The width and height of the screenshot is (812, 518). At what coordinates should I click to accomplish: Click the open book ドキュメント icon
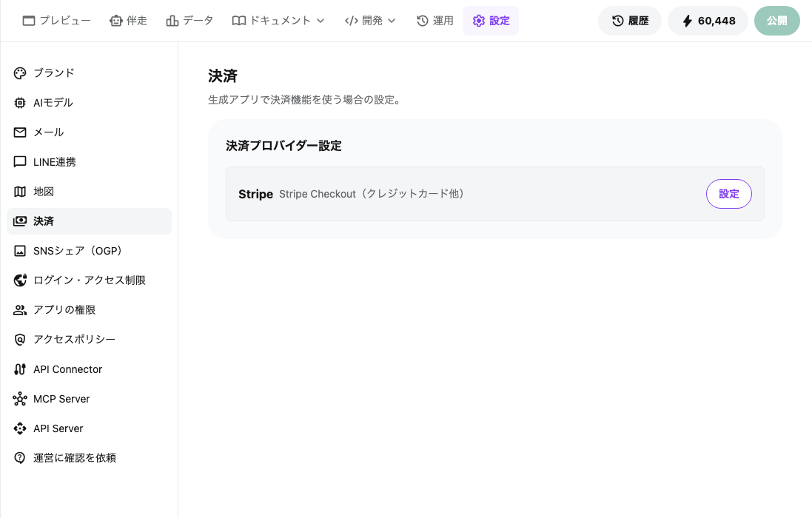(x=239, y=21)
